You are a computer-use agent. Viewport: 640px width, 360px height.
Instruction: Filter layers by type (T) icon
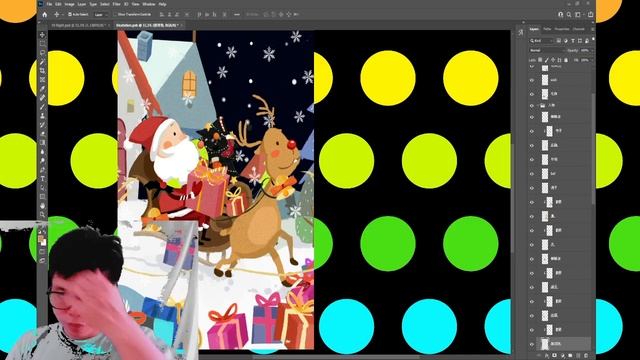(573, 41)
